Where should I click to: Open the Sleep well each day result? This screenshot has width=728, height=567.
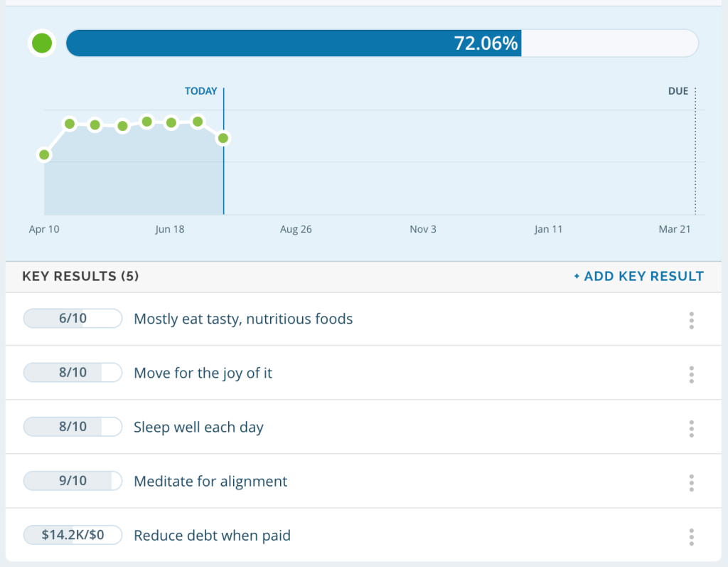click(x=198, y=427)
